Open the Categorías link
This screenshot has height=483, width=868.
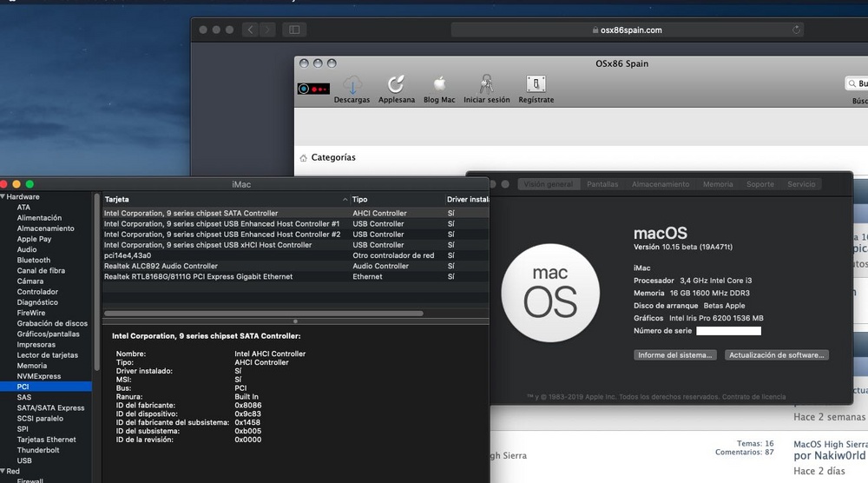(x=333, y=157)
